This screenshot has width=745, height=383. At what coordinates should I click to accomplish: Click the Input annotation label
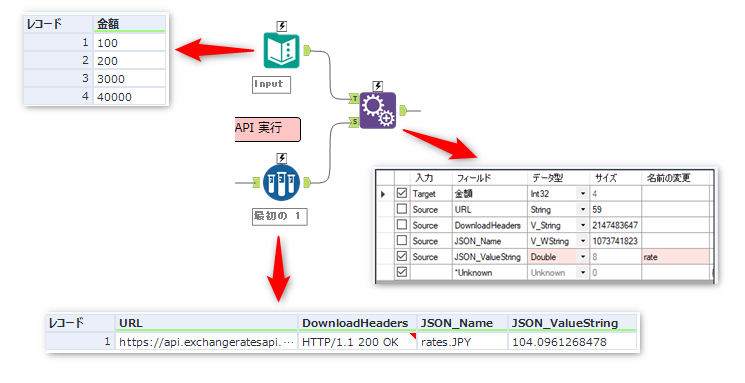click(x=271, y=85)
